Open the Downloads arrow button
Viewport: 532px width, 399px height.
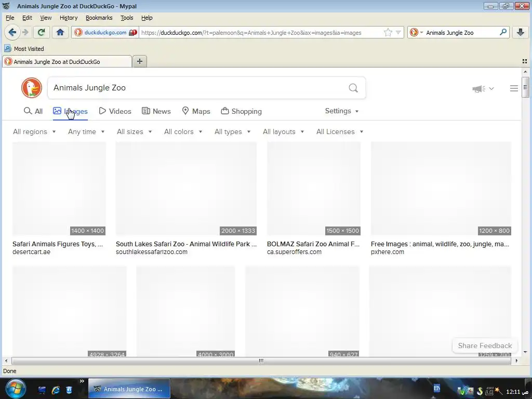tap(521, 32)
